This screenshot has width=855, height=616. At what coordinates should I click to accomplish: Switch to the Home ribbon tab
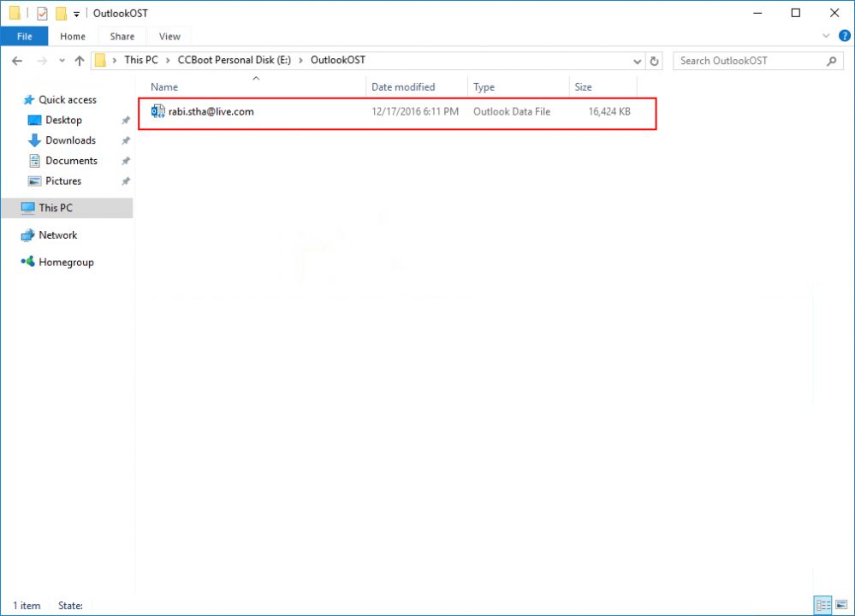pos(73,37)
